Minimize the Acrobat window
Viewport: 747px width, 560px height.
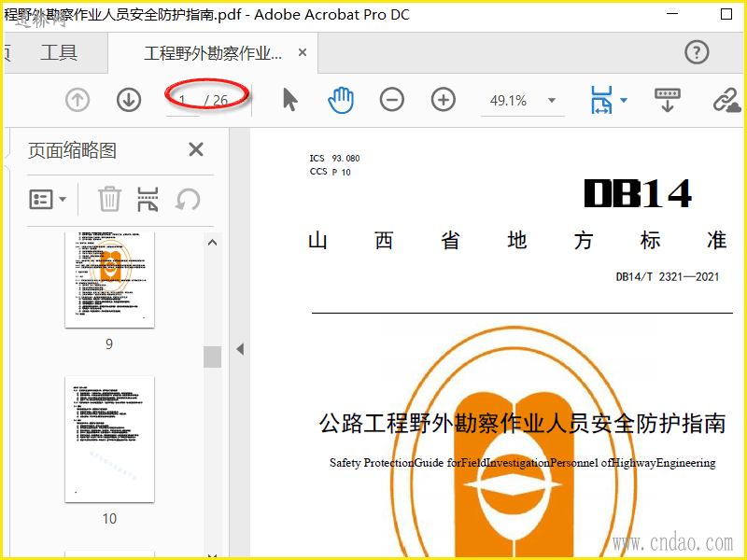click(x=672, y=14)
